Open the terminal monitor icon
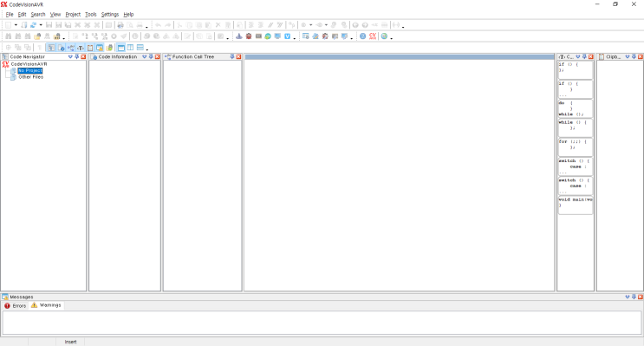Image resolution: width=644 pixels, height=346 pixels. pyautogui.click(x=277, y=36)
